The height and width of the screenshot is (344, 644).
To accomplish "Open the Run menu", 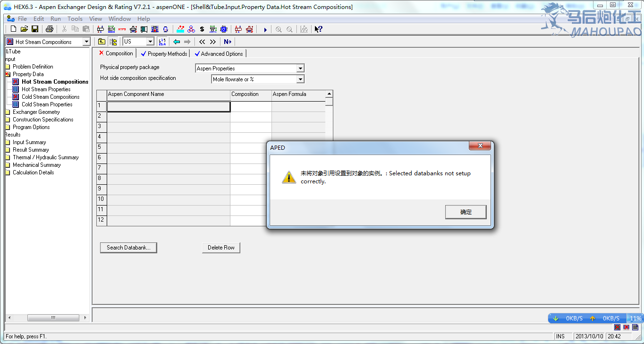I will point(56,19).
